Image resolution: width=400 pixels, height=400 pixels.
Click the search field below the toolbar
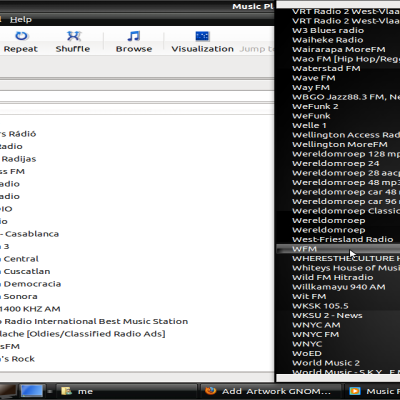click(137, 96)
